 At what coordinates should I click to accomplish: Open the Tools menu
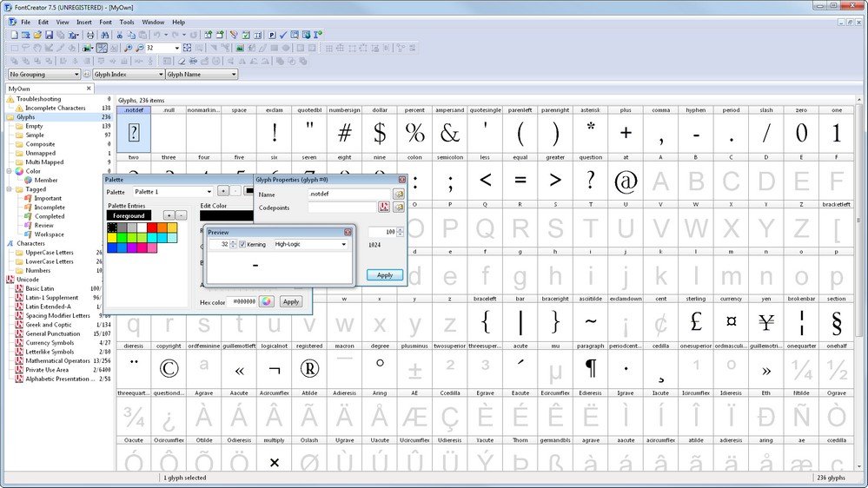click(127, 22)
